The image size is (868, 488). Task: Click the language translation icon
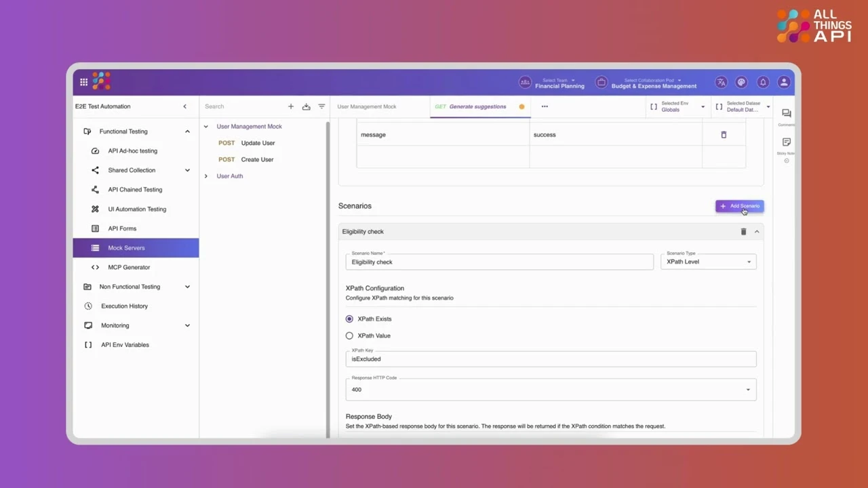(x=721, y=82)
